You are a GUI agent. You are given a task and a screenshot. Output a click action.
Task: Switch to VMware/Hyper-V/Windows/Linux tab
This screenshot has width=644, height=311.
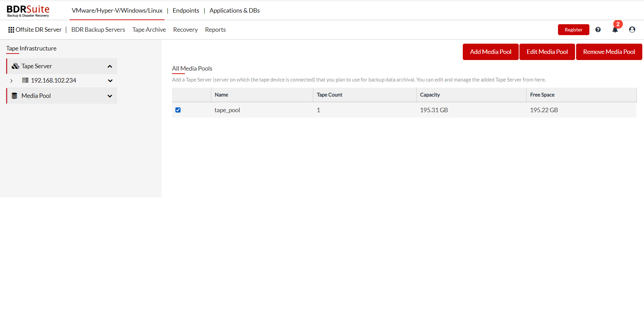click(x=117, y=11)
